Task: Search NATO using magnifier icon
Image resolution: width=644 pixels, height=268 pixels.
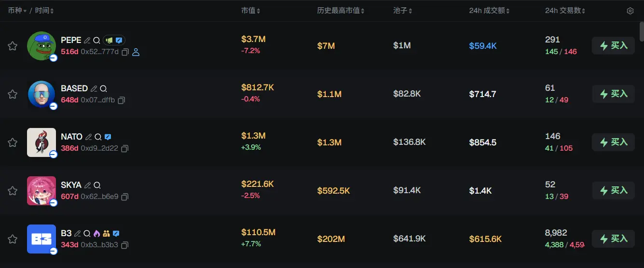Action: tap(98, 137)
